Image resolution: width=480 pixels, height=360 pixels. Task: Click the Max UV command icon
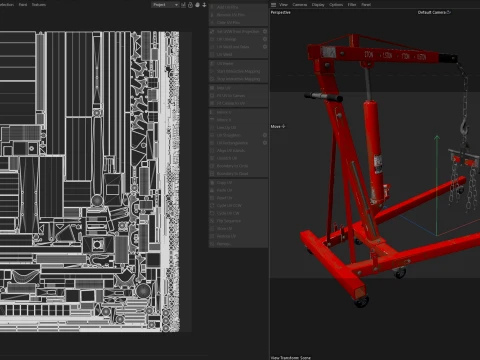click(212, 88)
